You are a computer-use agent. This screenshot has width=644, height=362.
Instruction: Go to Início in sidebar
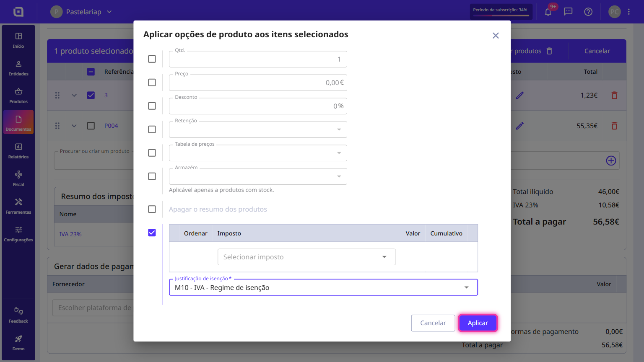click(18, 40)
